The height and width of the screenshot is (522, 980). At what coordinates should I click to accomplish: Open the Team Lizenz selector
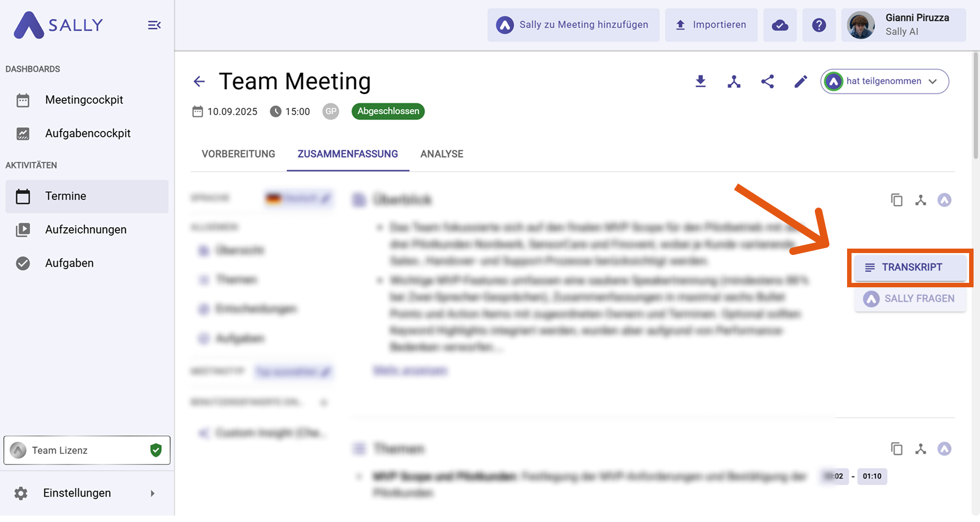87,450
